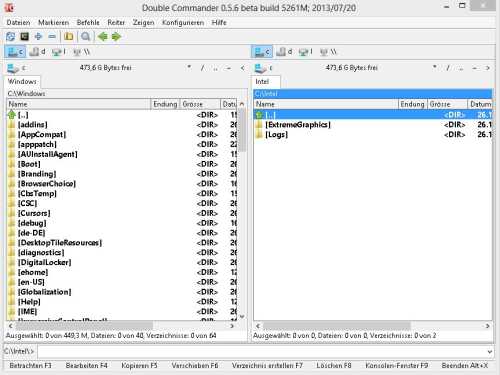
Task: Click the blue plus mark-files icon
Action: (x=38, y=36)
